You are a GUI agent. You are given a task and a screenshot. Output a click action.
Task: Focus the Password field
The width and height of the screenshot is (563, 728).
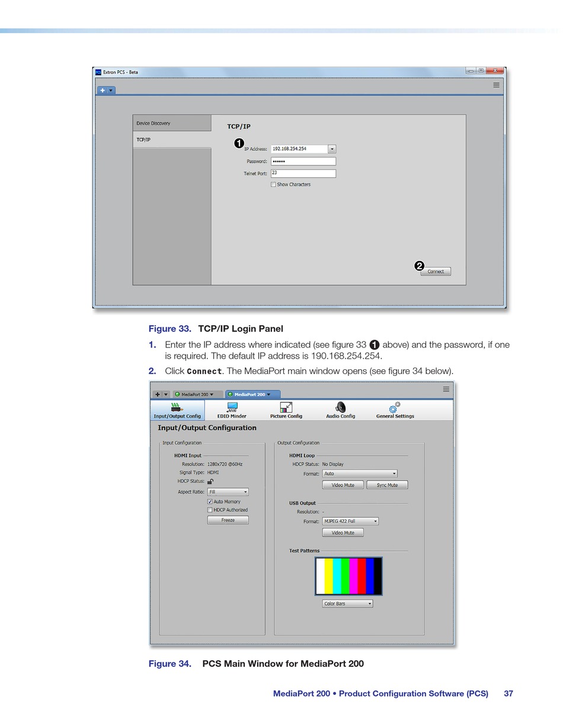pyautogui.click(x=303, y=161)
